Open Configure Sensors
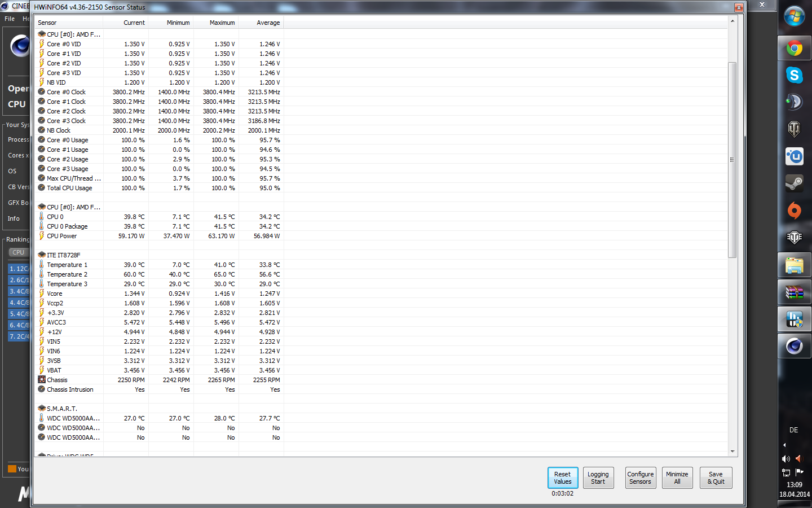The width and height of the screenshot is (812, 508). 641,478
